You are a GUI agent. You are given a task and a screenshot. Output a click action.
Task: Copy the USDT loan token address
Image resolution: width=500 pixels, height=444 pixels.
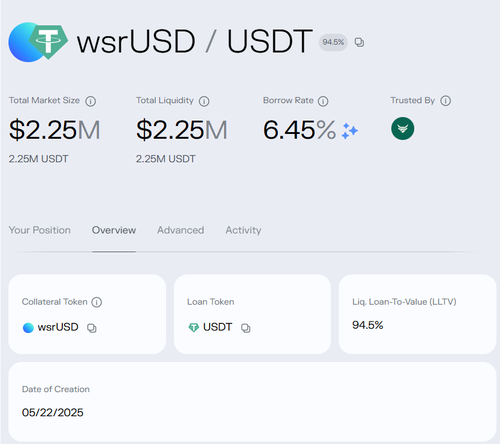click(x=246, y=328)
